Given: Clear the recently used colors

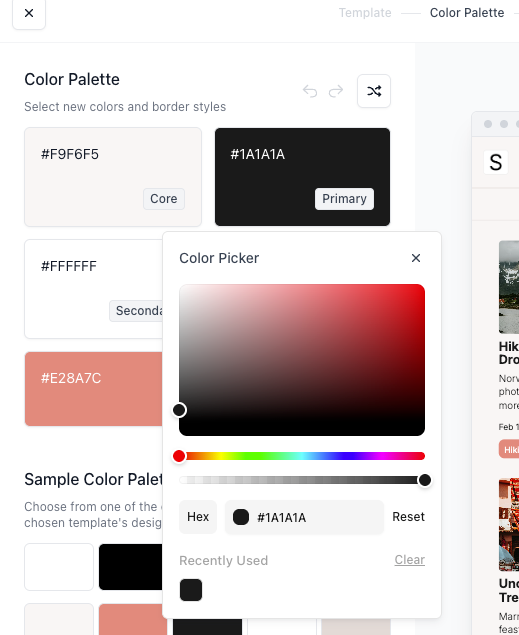Looking at the screenshot, I should (409, 560).
